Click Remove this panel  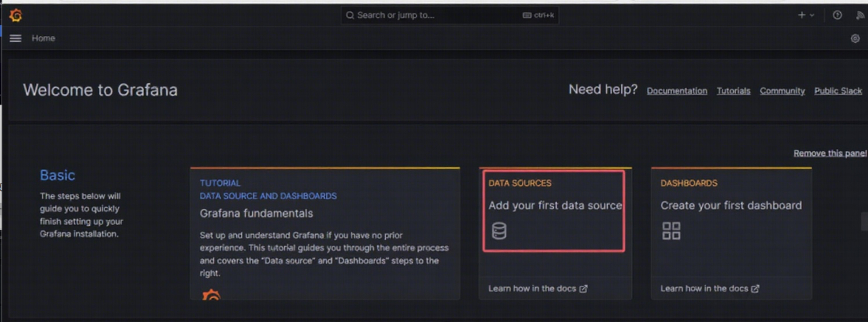(x=830, y=153)
